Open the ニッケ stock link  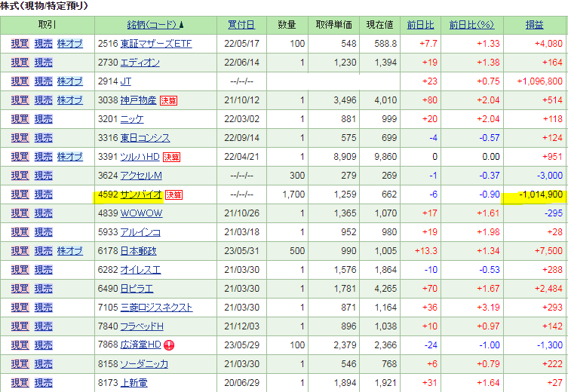coord(132,119)
